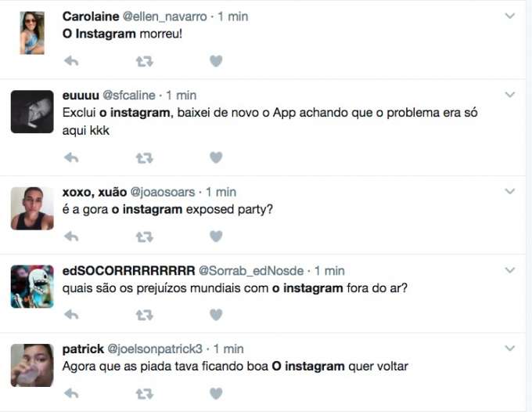Like euuuu's tweet about reinstalling the app
This screenshot has width=532, height=412.
click(216, 158)
